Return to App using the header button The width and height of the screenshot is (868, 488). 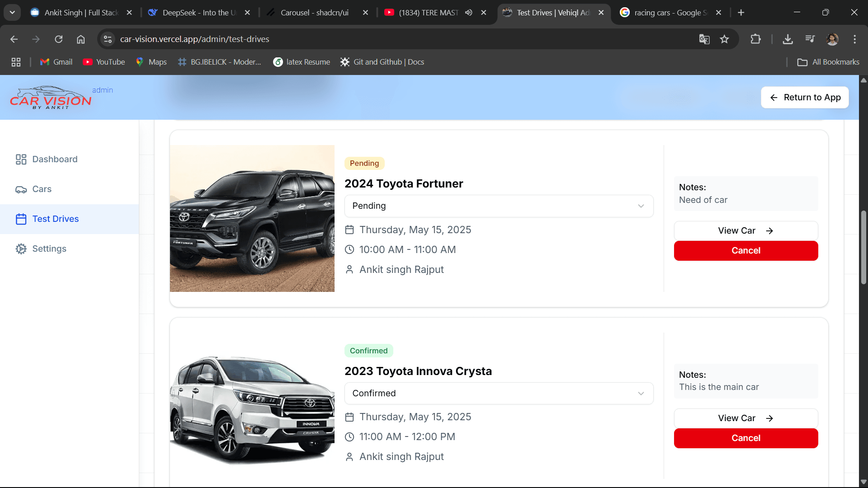coord(805,97)
